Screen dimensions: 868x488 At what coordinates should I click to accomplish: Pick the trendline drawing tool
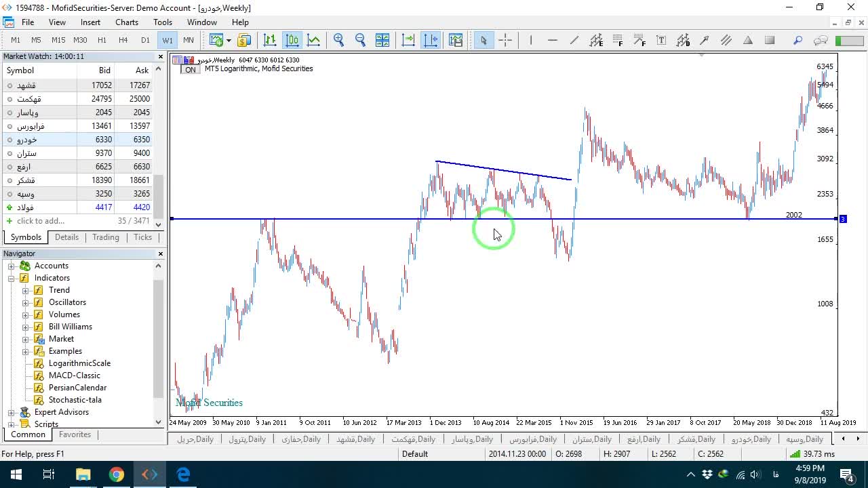point(574,40)
